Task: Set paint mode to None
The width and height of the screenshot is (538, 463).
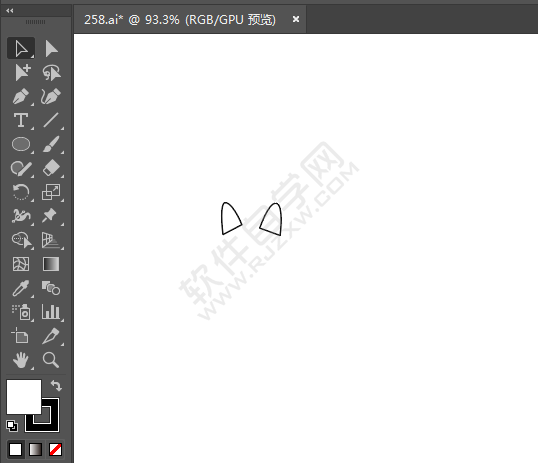Action: 55,449
